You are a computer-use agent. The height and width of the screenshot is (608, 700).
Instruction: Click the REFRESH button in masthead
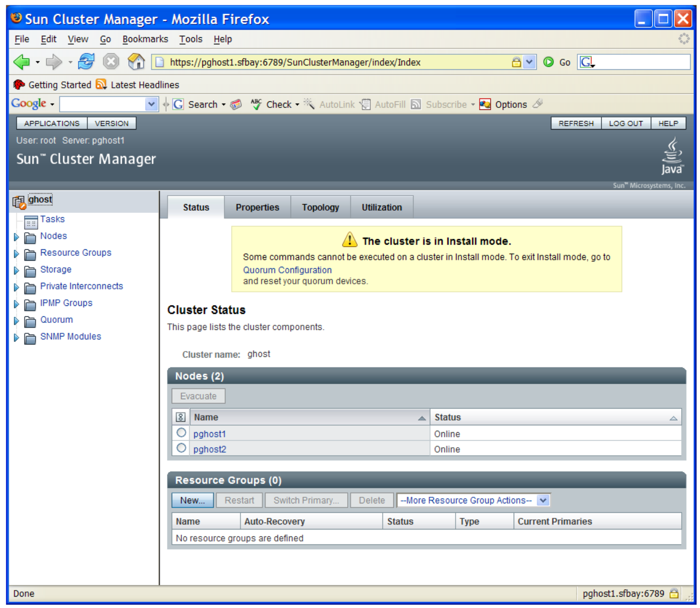(576, 123)
